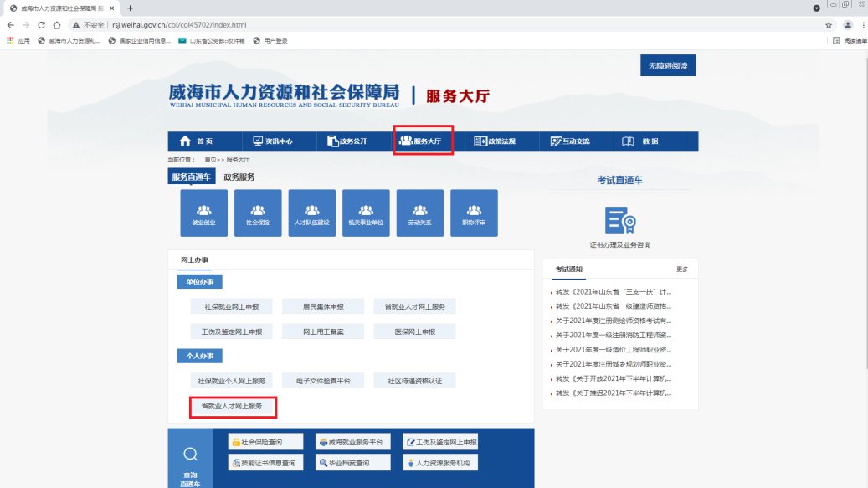
Task: Click 更多 beside 考试通知
Action: click(x=682, y=270)
